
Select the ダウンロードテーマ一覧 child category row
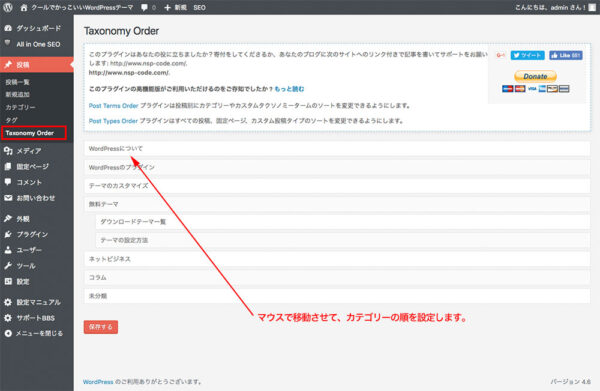coord(343,222)
